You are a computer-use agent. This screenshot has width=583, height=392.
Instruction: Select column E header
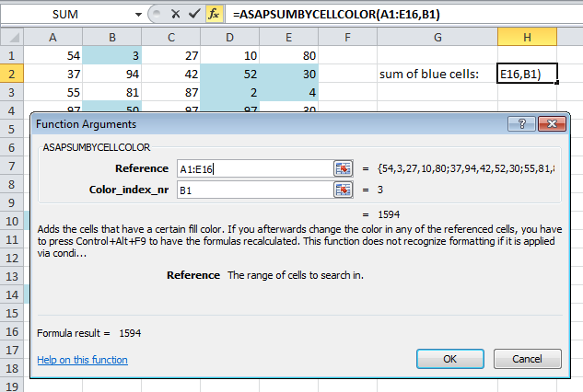pos(288,37)
